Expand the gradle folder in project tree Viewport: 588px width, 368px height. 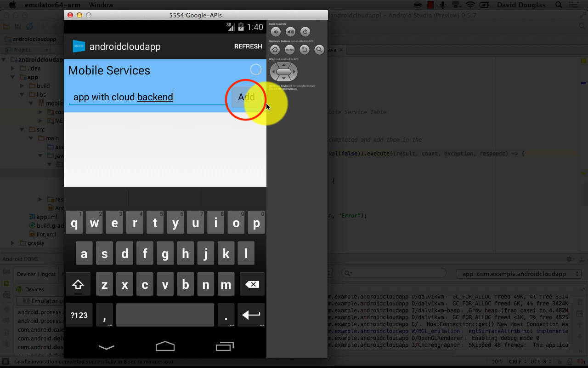(x=12, y=243)
